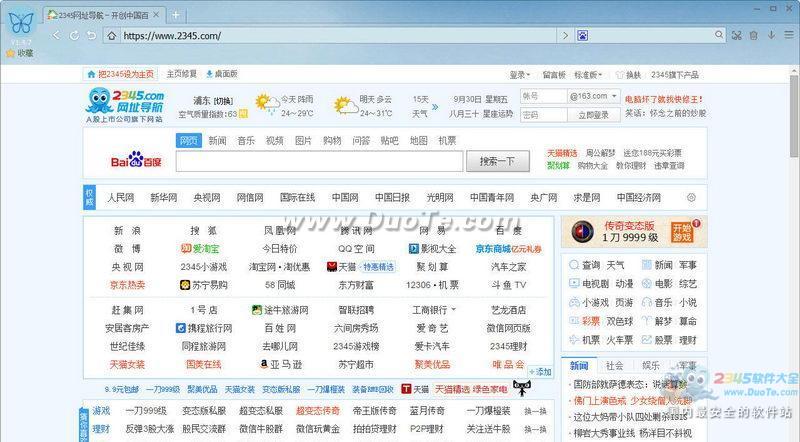The width and height of the screenshot is (800, 442).
Task: Click the 携程旅行网 link
Action: pos(204,328)
